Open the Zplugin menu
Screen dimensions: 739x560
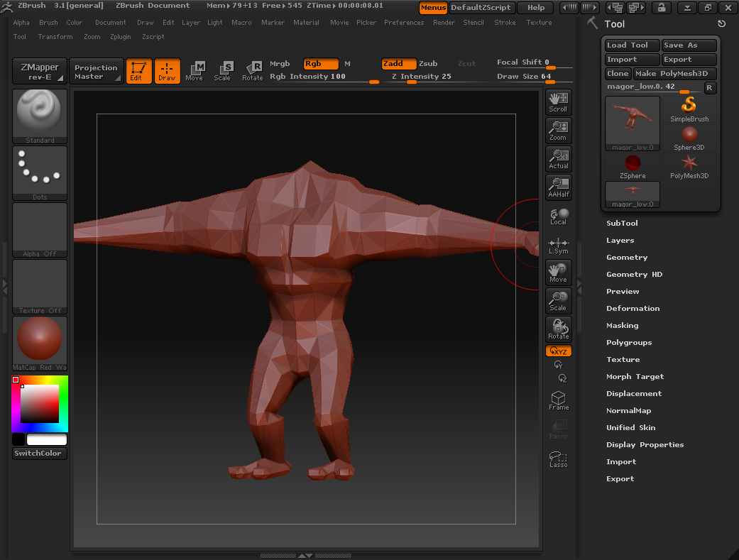point(120,37)
